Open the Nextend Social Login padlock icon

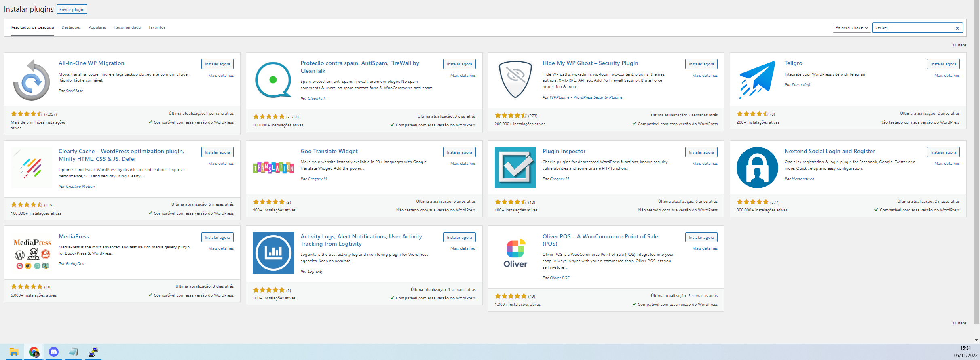tap(757, 168)
